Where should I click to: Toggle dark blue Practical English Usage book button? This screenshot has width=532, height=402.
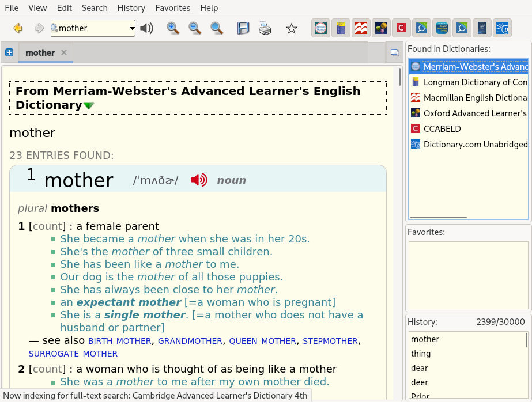[x=482, y=28]
